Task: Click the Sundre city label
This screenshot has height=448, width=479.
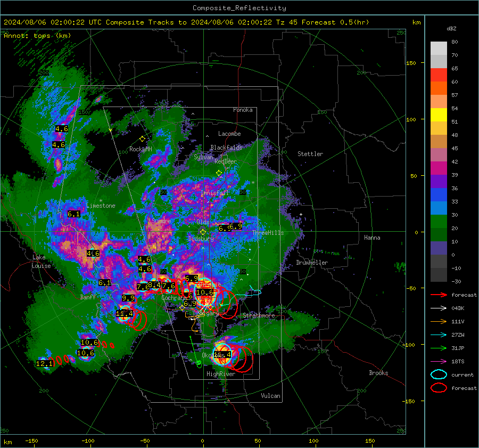Action: 162,221
